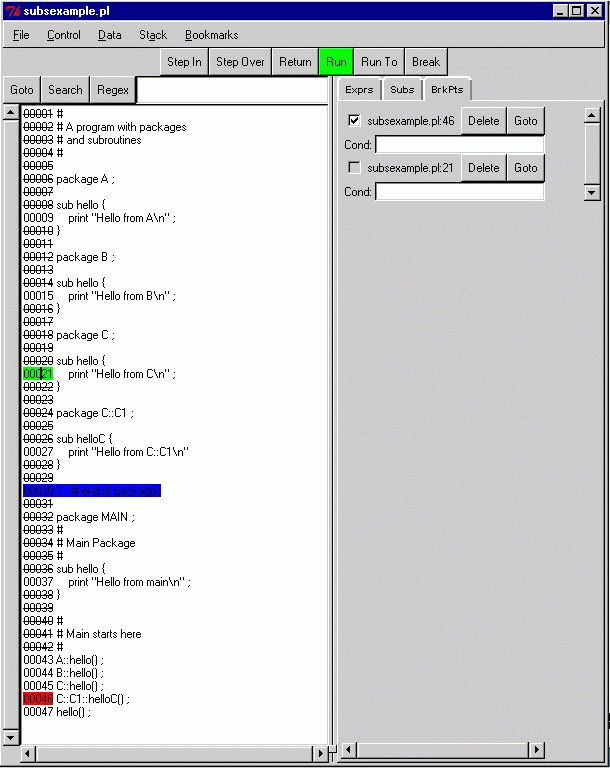
Task: Delete the subsexample.pl:46 breakpoint
Action: coord(483,121)
